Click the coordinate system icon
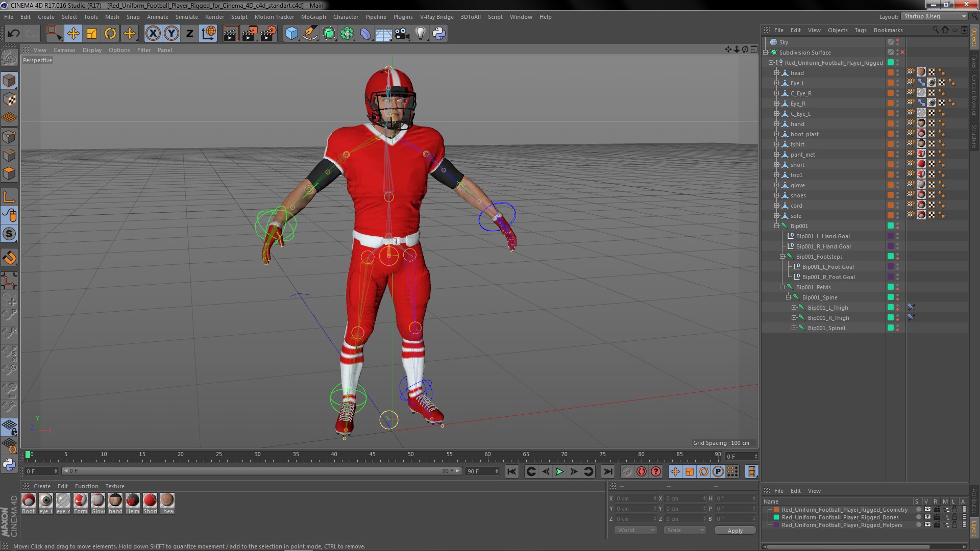The image size is (980, 551). 208,34
